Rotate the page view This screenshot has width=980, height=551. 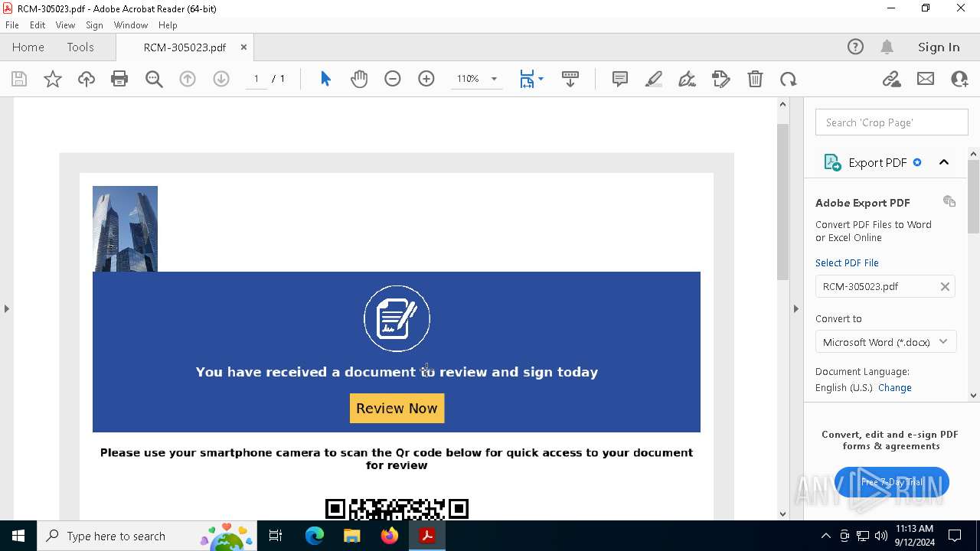tap(789, 79)
